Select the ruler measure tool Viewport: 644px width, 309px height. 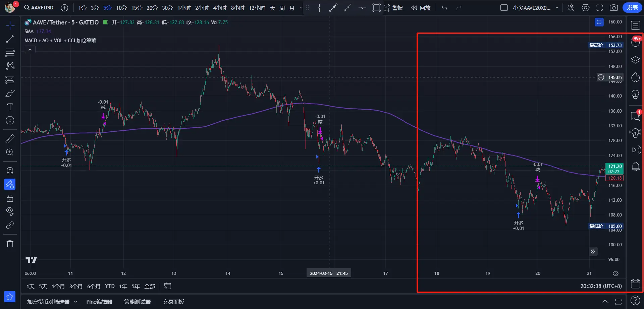tap(10, 138)
